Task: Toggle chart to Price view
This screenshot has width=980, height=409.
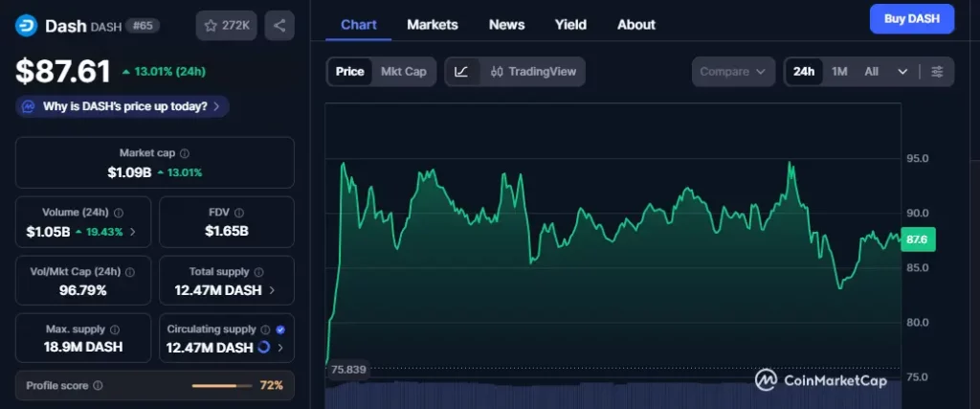Action: point(349,72)
